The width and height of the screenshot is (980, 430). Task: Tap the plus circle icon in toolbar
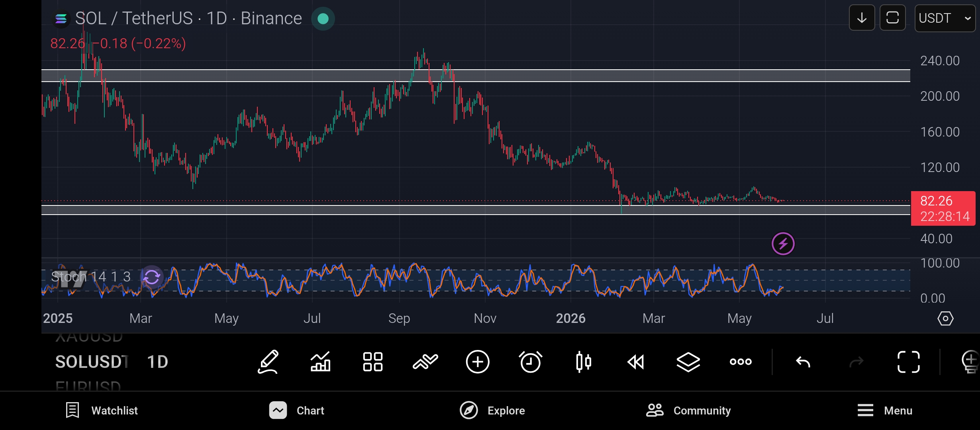(478, 362)
